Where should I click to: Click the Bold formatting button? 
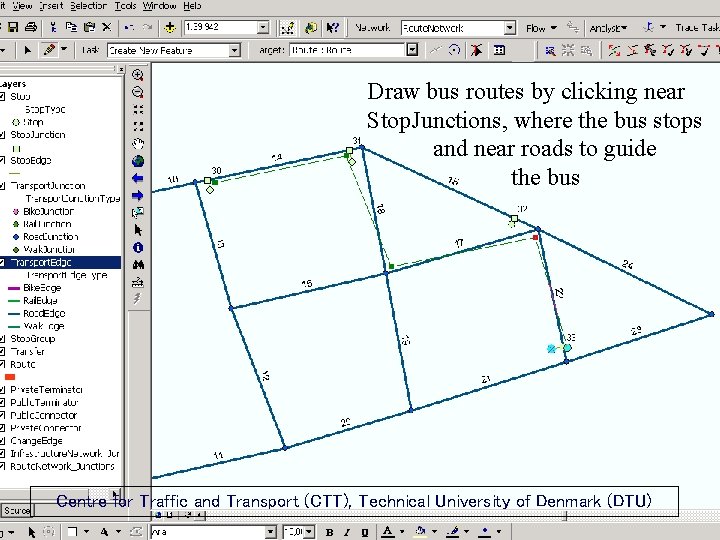pyautogui.click(x=329, y=532)
